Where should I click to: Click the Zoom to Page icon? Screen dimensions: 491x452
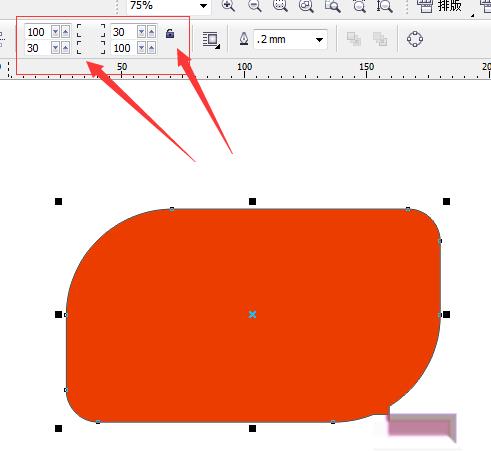pyautogui.click(x=333, y=6)
